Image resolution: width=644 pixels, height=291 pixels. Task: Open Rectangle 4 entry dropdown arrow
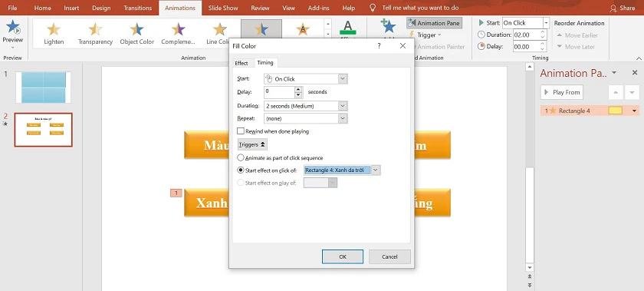point(635,111)
